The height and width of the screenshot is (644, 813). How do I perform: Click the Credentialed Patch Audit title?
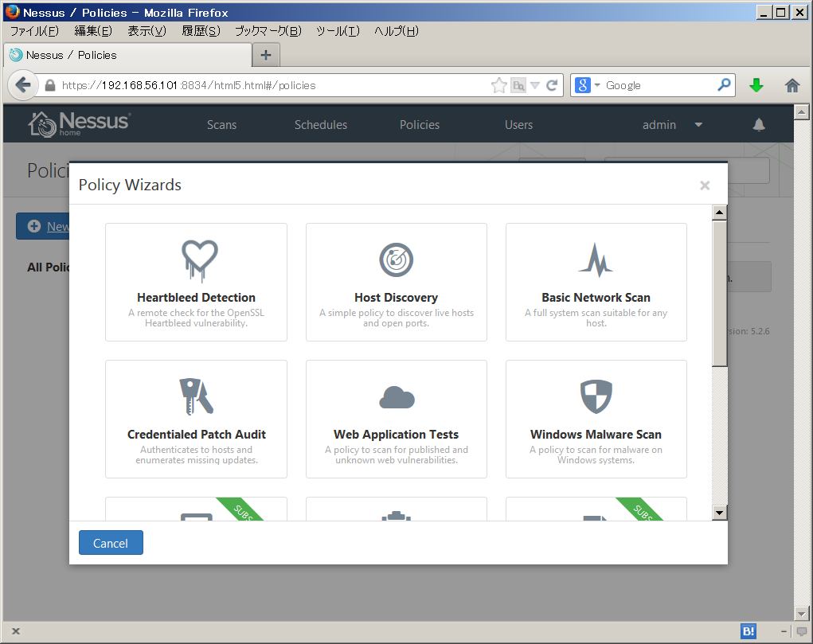point(197,435)
